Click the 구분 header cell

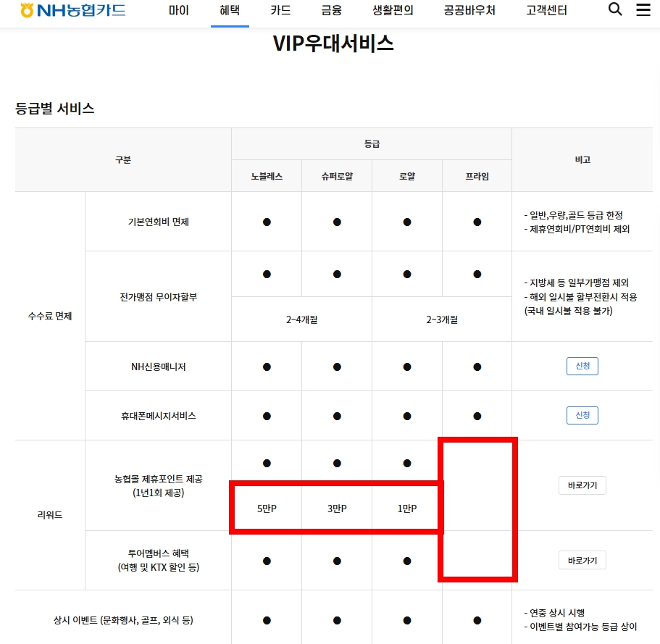[123, 160]
